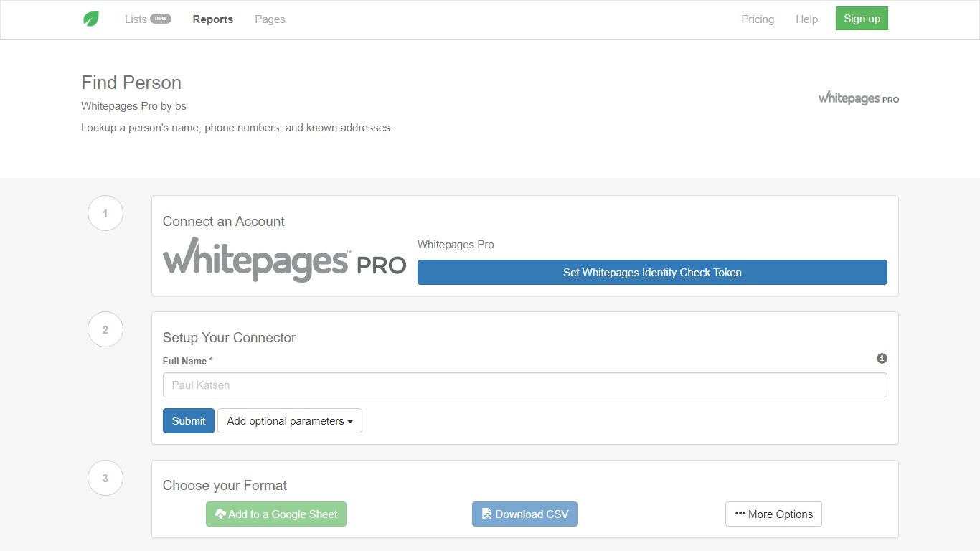Click the info icon beside Full Name
Image resolution: width=980 pixels, height=551 pixels.
882,358
